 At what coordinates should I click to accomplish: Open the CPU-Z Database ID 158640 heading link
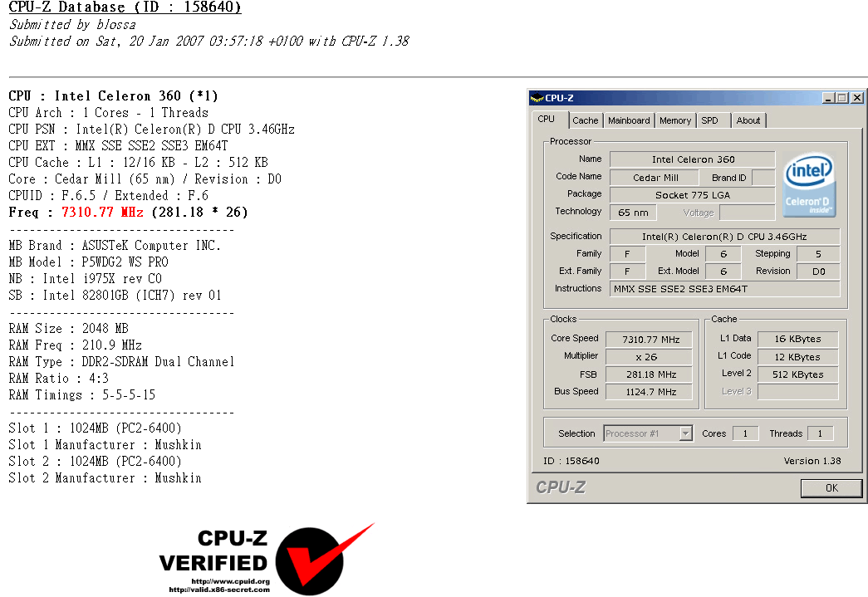point(125,7)
